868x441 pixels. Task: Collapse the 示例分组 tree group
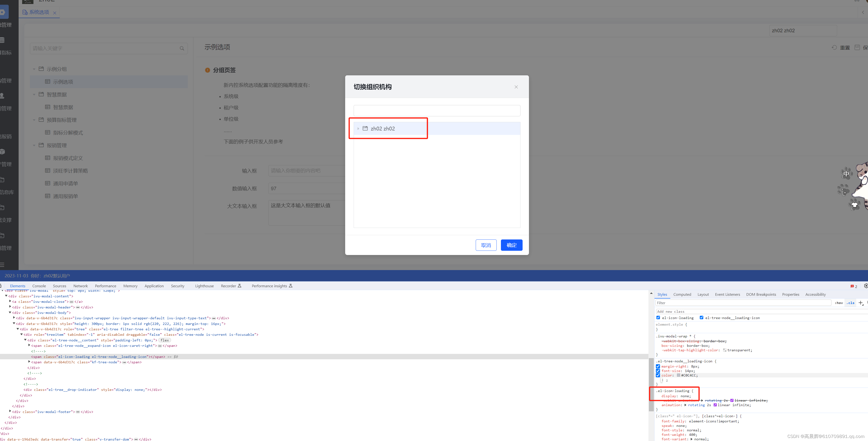click(34, 69)
